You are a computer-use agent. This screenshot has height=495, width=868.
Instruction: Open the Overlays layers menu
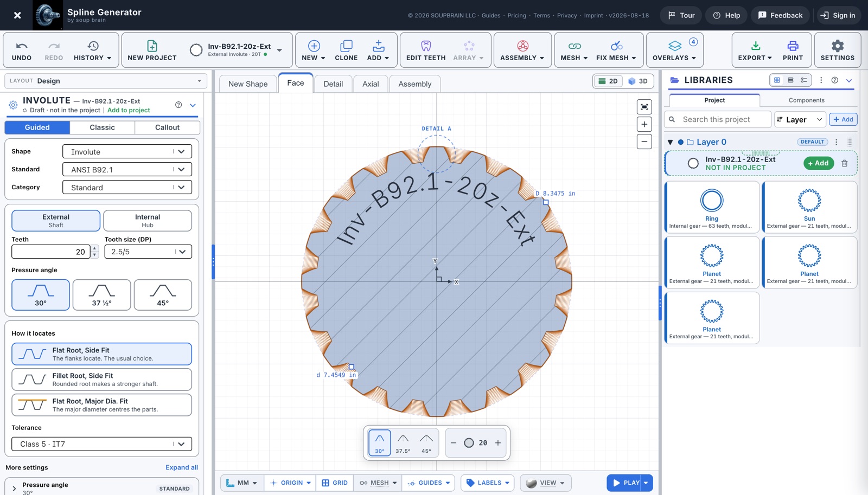674,50
